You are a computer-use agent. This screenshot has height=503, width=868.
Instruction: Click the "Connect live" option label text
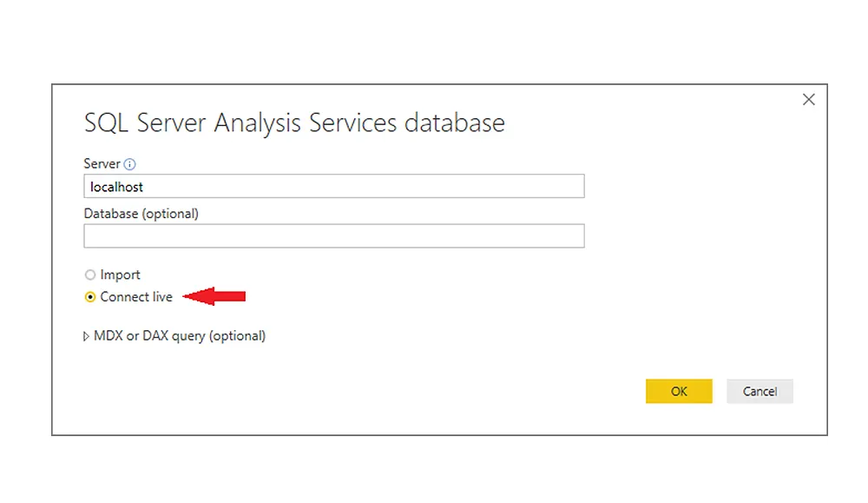point(136,297)
